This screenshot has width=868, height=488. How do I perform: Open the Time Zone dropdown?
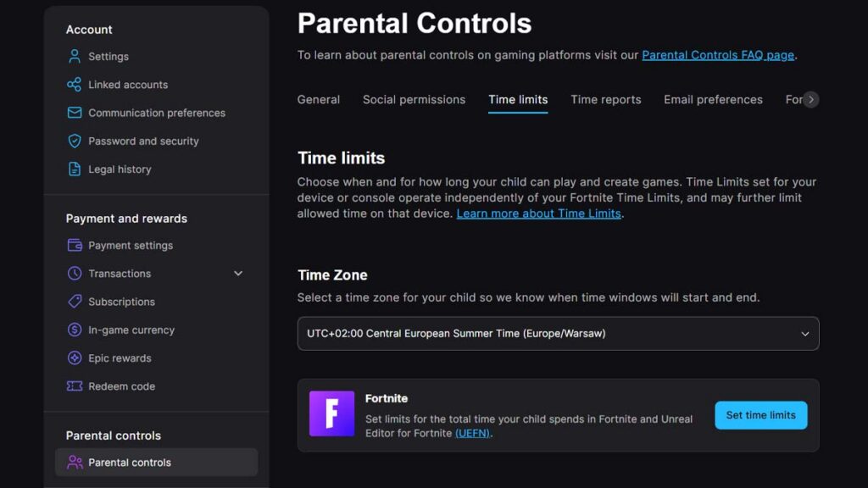558,334
